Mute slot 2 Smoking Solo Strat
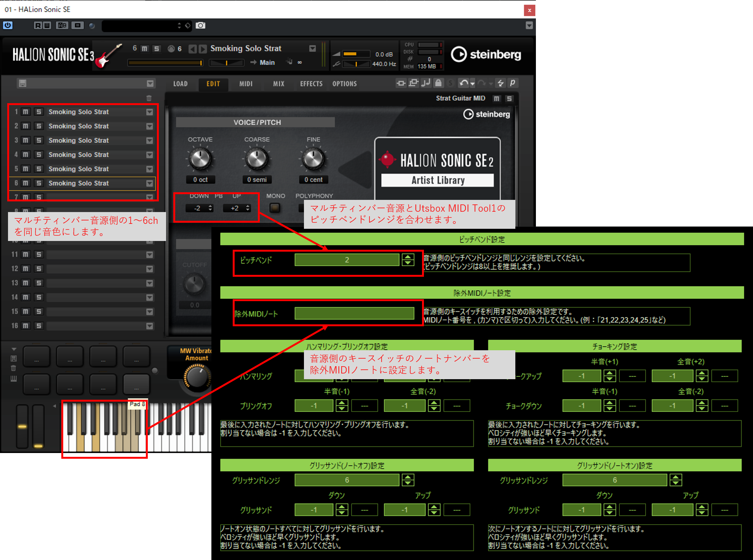 click(26, 126)
